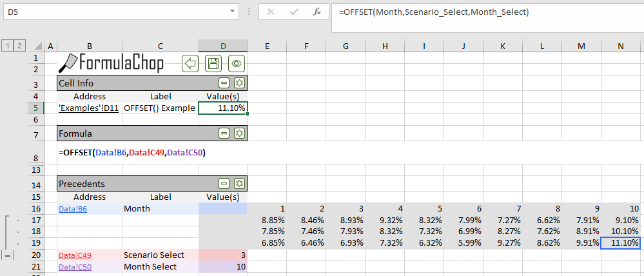The height and width of the screenshot is (276, 644).
Task: Show outline level 2 rows
Action: tap(20, 45)
